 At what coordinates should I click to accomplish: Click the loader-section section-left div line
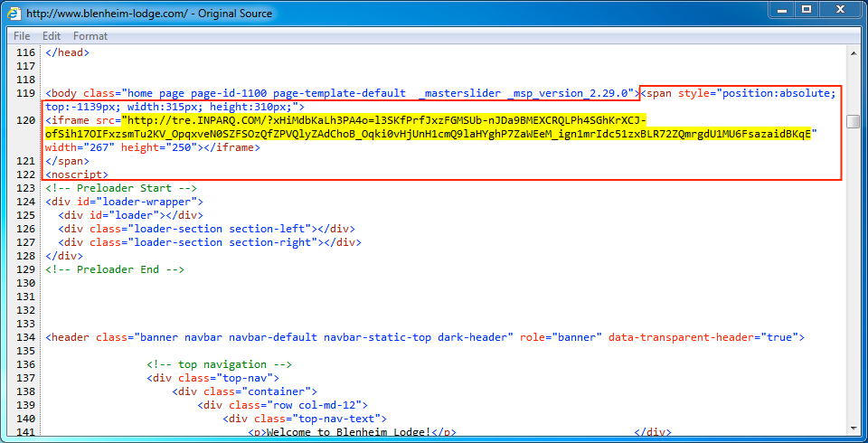click(x=206, y=229)
